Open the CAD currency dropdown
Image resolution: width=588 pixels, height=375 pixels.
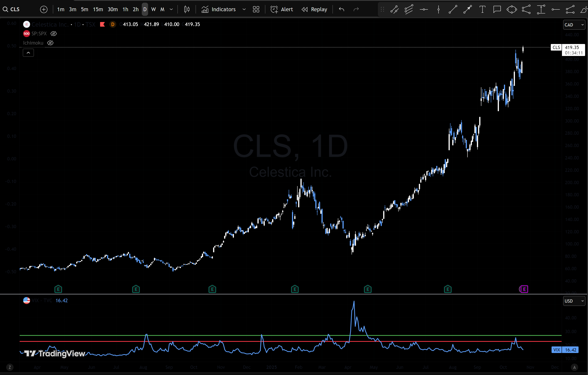(574, 25)
